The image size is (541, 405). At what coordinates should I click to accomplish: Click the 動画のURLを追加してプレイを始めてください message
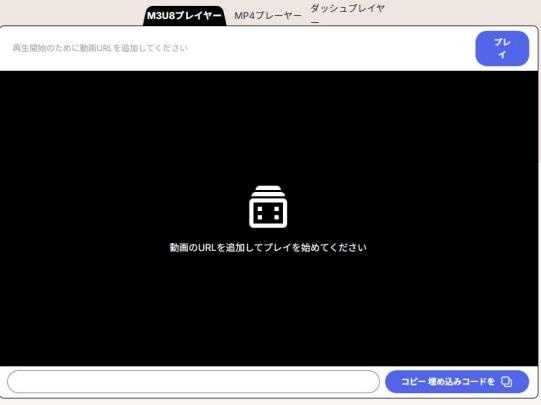(x=268, y=247)
